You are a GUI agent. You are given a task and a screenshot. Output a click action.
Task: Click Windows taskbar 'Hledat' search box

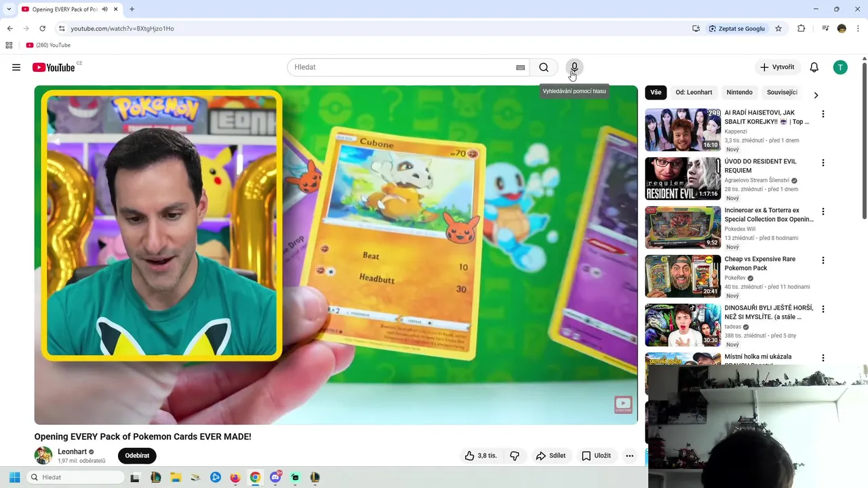76,477
